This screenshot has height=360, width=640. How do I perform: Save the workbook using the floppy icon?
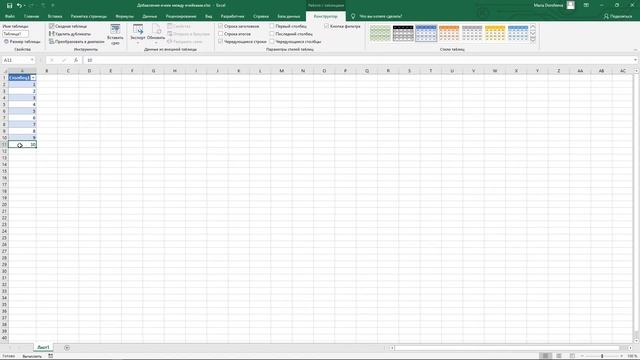(x=9, y=5)
